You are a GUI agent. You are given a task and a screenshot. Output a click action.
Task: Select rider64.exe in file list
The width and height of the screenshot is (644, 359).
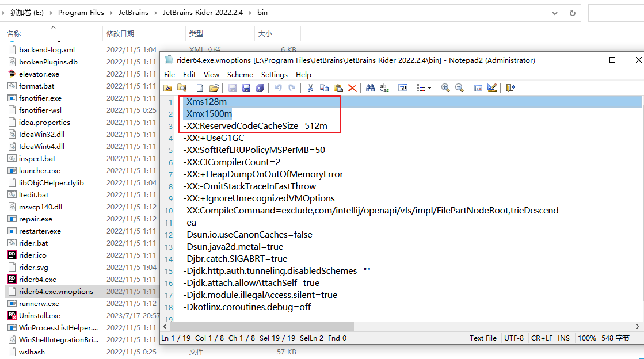[37, 279]
